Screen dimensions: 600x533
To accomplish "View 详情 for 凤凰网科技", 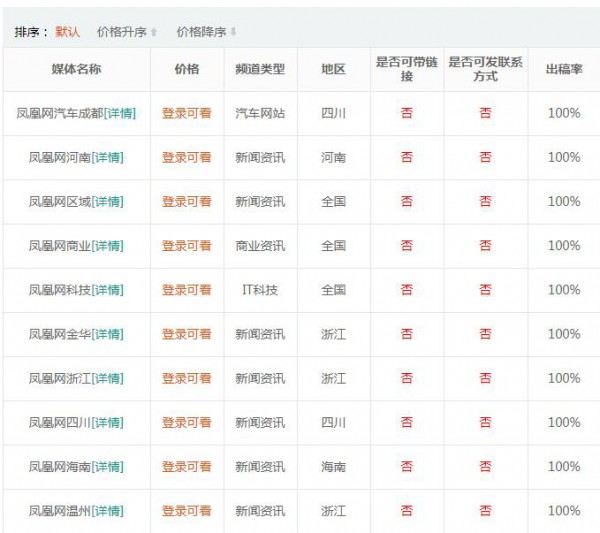I will point(107,290).
